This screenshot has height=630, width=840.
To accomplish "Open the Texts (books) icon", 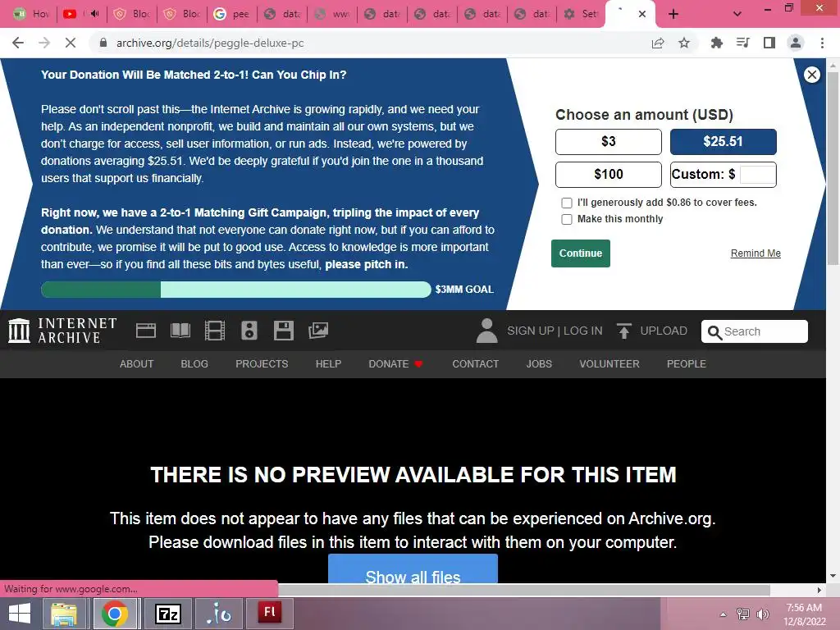I will point(180,331).
